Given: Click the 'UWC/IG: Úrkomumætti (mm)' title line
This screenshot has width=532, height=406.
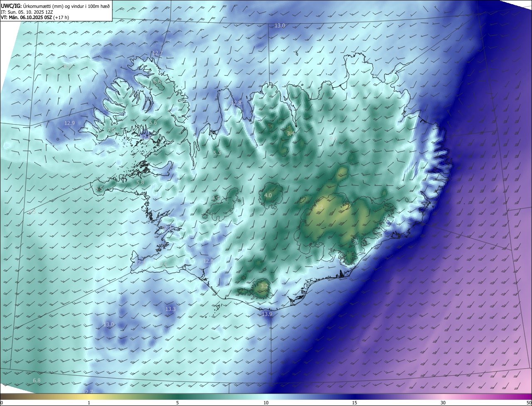Looking at the screenshot, I should (55, 6).
